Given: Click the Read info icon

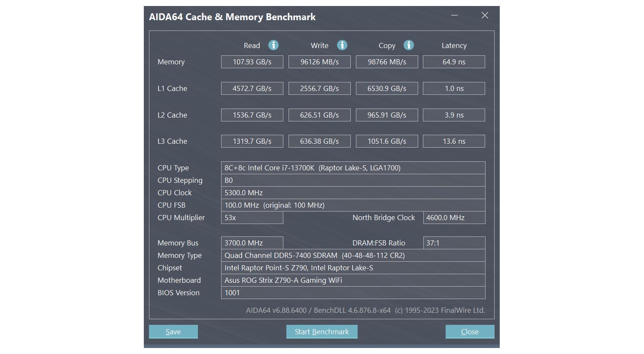Looking at the screenshot, I should point(273,45).
